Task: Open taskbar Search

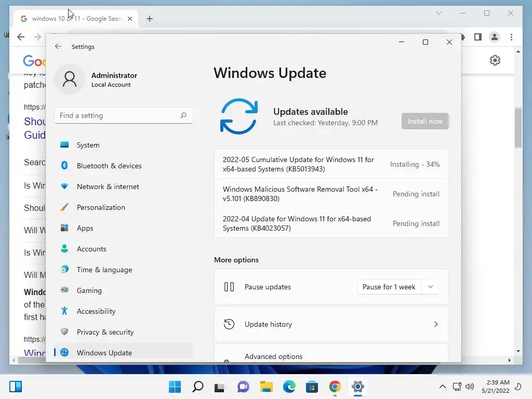Action: [x=198, y=387]
